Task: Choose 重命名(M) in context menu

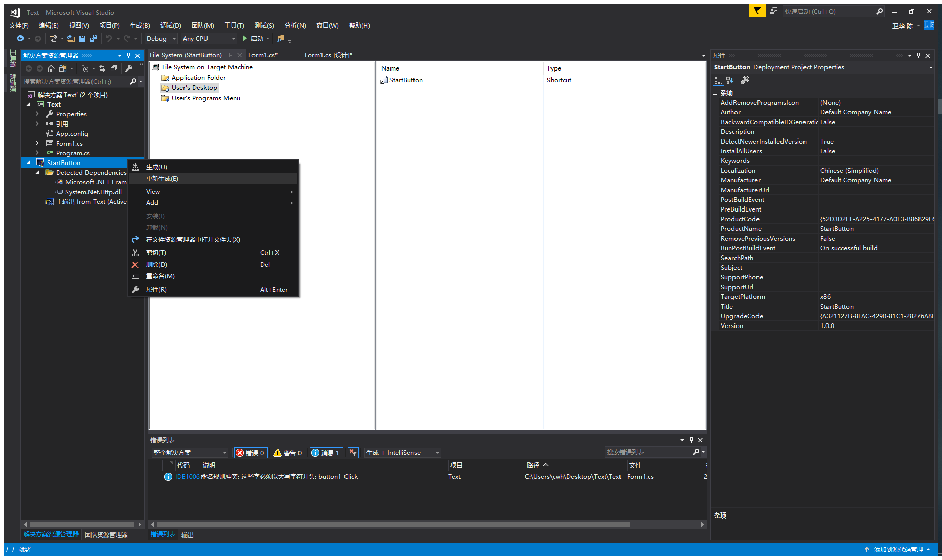Action: [x=213, y=276]
